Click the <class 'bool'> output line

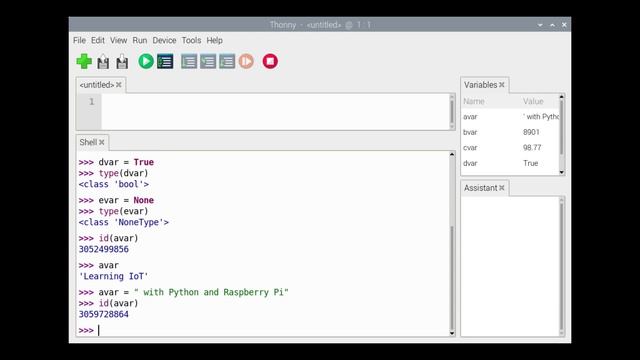point(114,184)
